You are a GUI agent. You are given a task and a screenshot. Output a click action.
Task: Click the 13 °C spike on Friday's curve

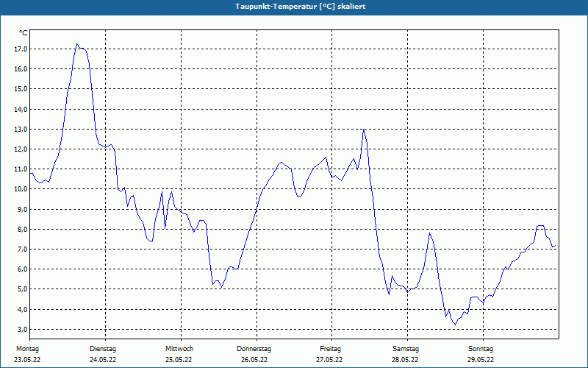(363, 130)
